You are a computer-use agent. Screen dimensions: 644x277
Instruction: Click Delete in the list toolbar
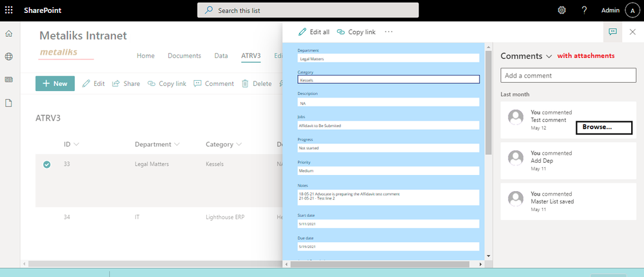tap(257, 83)
